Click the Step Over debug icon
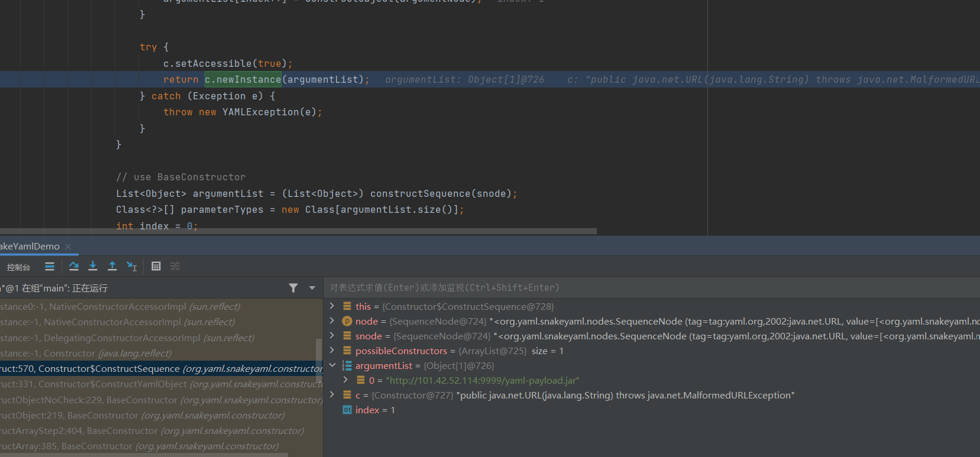Screen dimensions: 980x457 click(74, 266)
